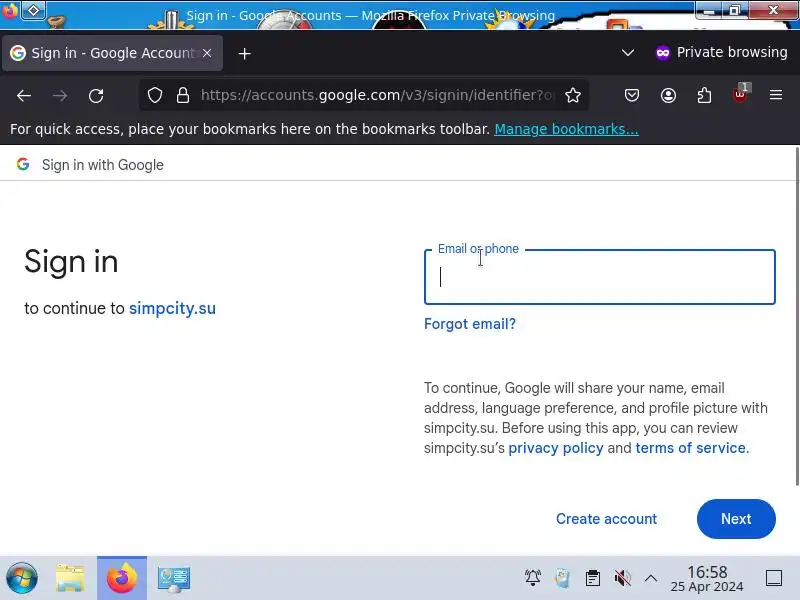Expand the list all tabs chevron
Screen dimensions: 800x600
[x=628, y=53]
